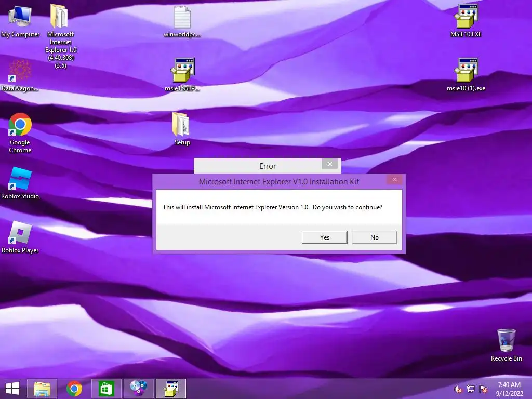Open File Explorer from the taskbar
The image size is (532, 399).
42,389
